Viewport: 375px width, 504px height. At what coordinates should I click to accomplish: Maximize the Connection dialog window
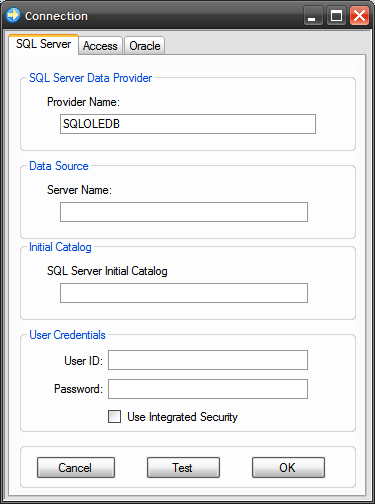pos(336,16)
